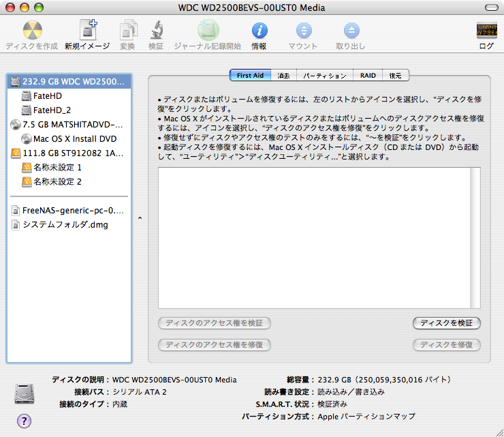
Task: Click the ディスクのアクセス権を修復 button
Action: click(215, 345)
